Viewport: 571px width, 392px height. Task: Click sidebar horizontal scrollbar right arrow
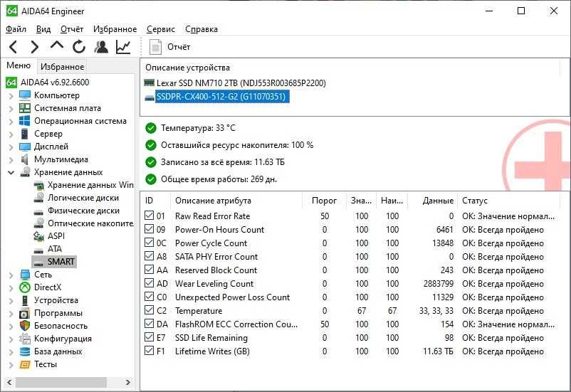(x=128, y=382)
